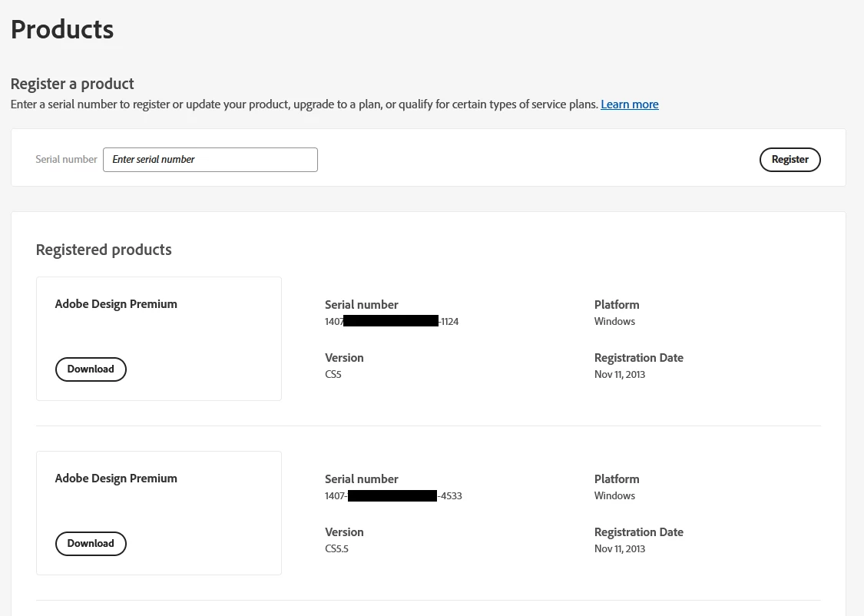Download Adobe Design Premium CS5.5
This screenshot has width=864, height=616.
coord(91,543)
